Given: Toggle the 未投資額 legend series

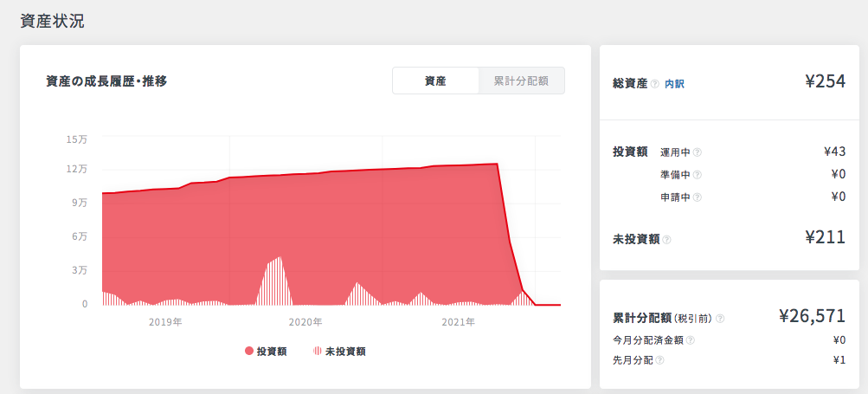Looking at the screenshot, I should (339, 352).
